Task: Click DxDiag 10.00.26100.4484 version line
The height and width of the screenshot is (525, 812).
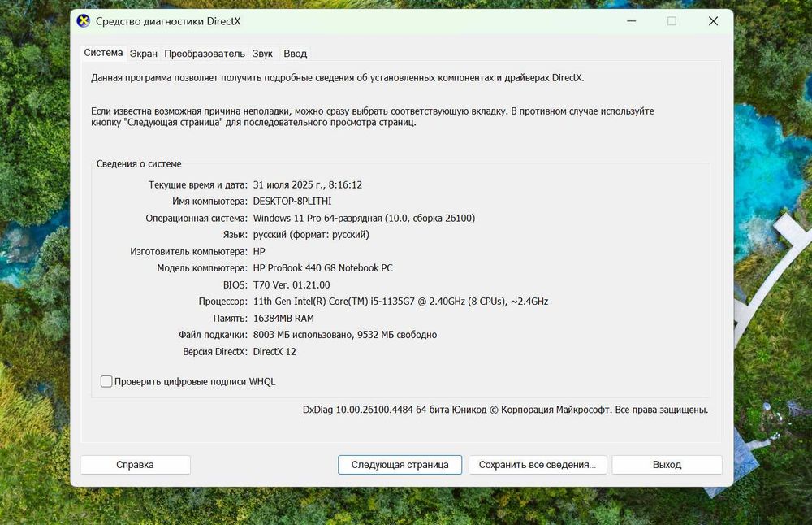Action: [x=505, y=410]
